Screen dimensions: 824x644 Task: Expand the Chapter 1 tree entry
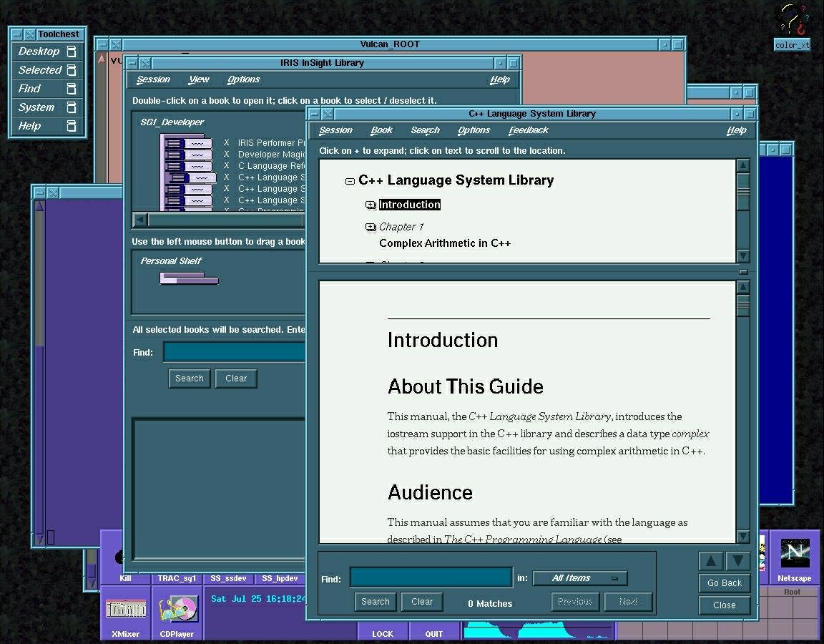371,227
